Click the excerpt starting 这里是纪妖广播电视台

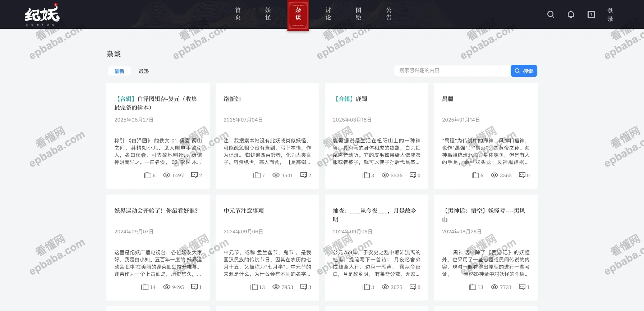pyautogui.click(x=158, y=263)
